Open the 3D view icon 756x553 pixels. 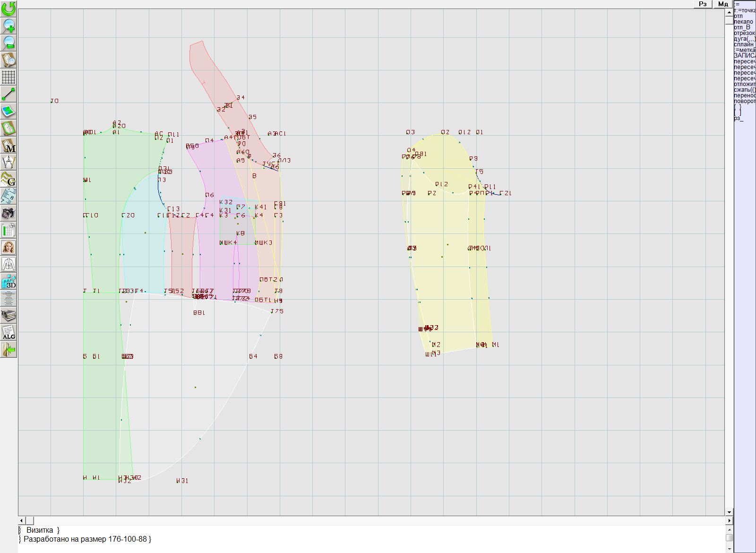pyautogui.click(x=9, y=281)
